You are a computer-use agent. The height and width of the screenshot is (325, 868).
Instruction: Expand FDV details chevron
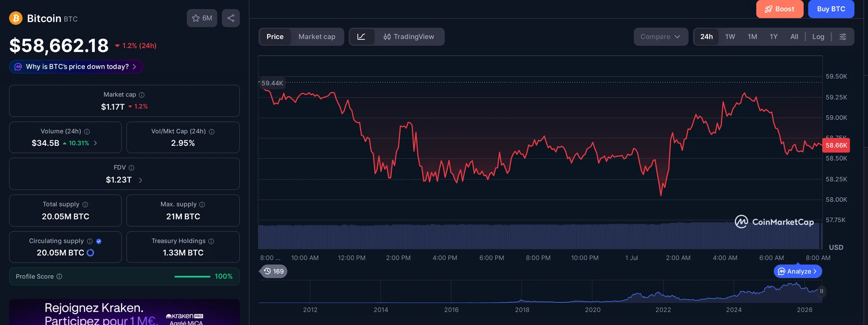pyautogui.click(x=141, y=180)
